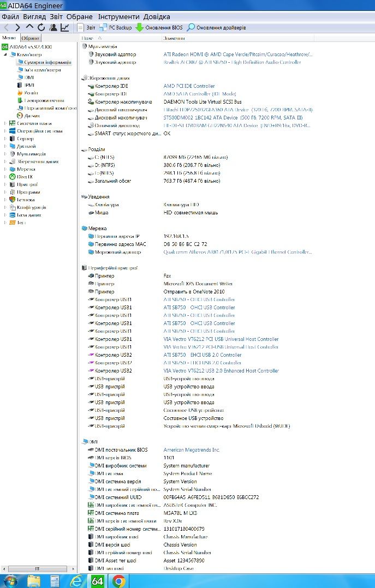
Task: Switch to the Обране tab in the left panel
Action: click(30, 38)
